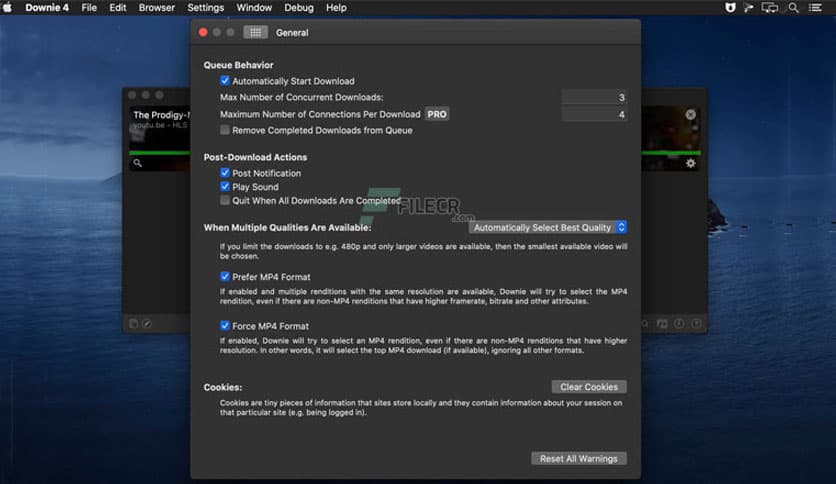Click the gear icon in Downie main window

coord(690,163)
